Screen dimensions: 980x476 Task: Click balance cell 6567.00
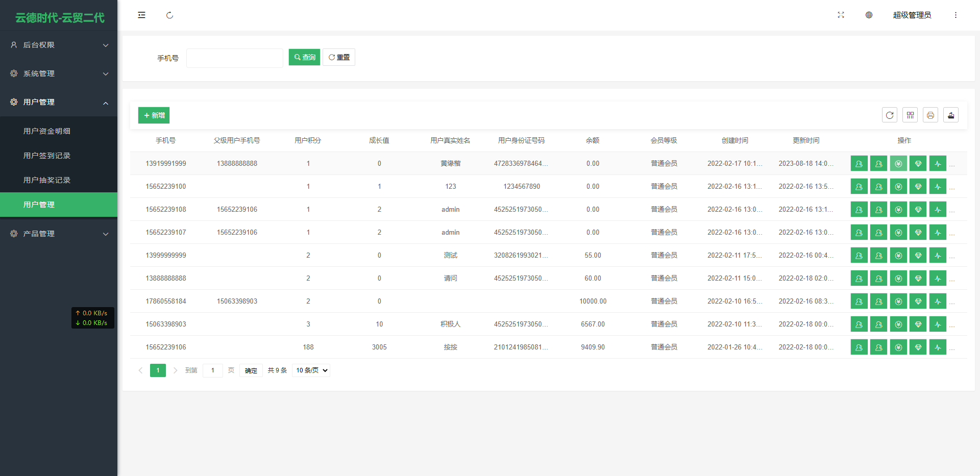point(593,324)
